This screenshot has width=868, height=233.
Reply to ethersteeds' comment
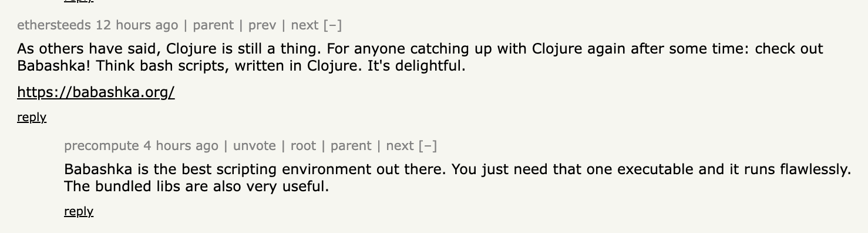tap(32, 117)
